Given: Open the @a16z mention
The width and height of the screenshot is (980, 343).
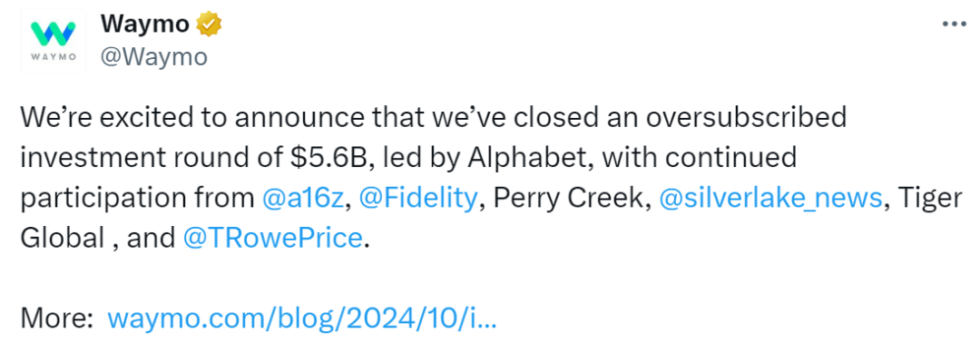Looking at the screenshot, I should (302, 198).
